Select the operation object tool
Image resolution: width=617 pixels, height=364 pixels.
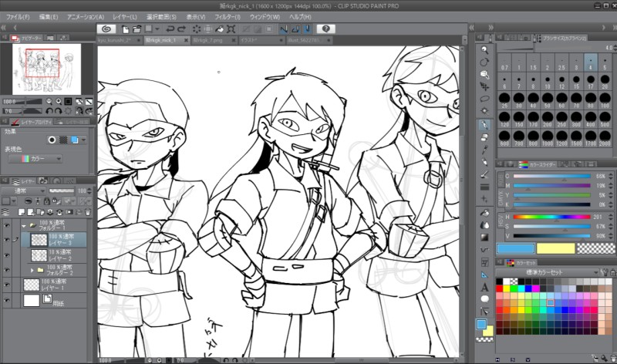484,74
